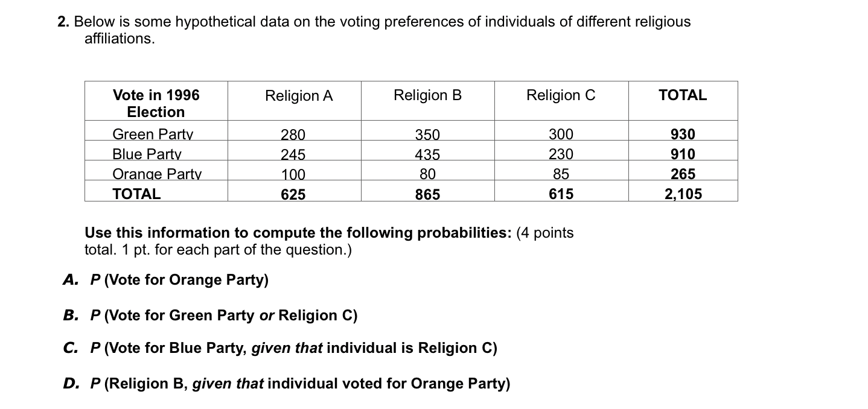
Task: Select the Green Party row label
Action: click(153, 134)
